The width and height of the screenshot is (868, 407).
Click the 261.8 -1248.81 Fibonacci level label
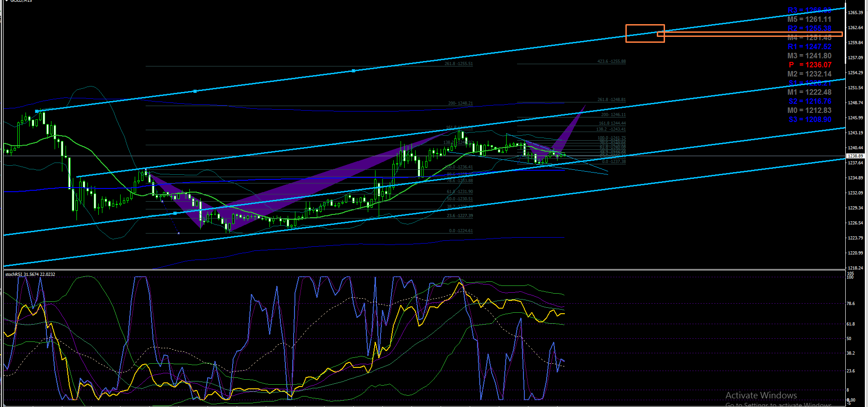pos(611,100)
